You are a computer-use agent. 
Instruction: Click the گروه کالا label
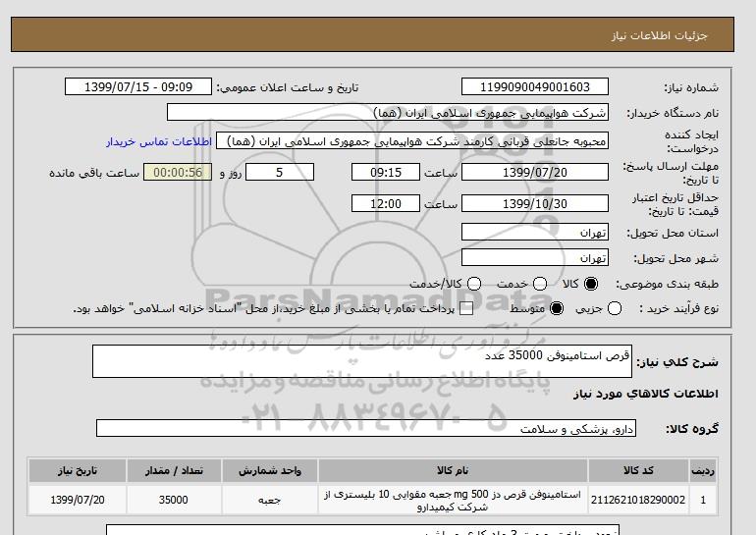tap(692, 428)
